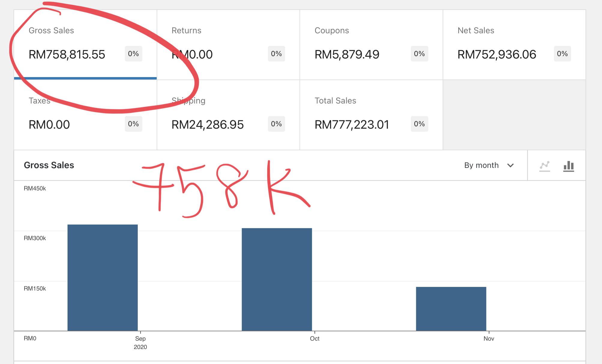Click the Oct x-axis label

point(315,338)
